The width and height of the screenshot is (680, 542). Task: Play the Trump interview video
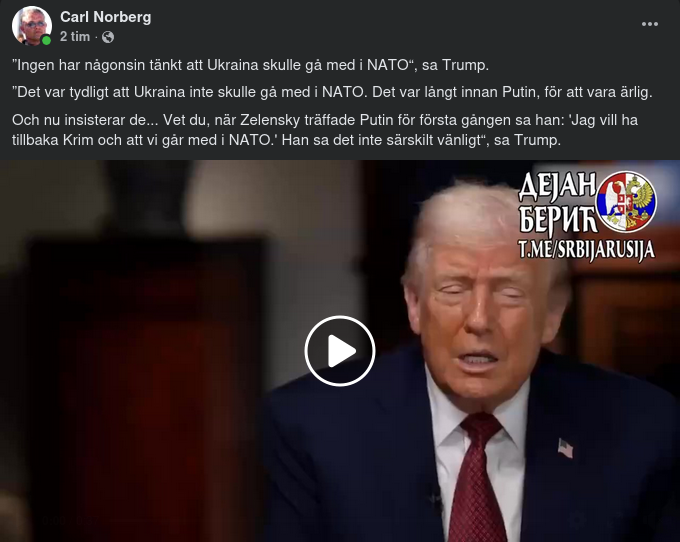(x=340, y=350)
